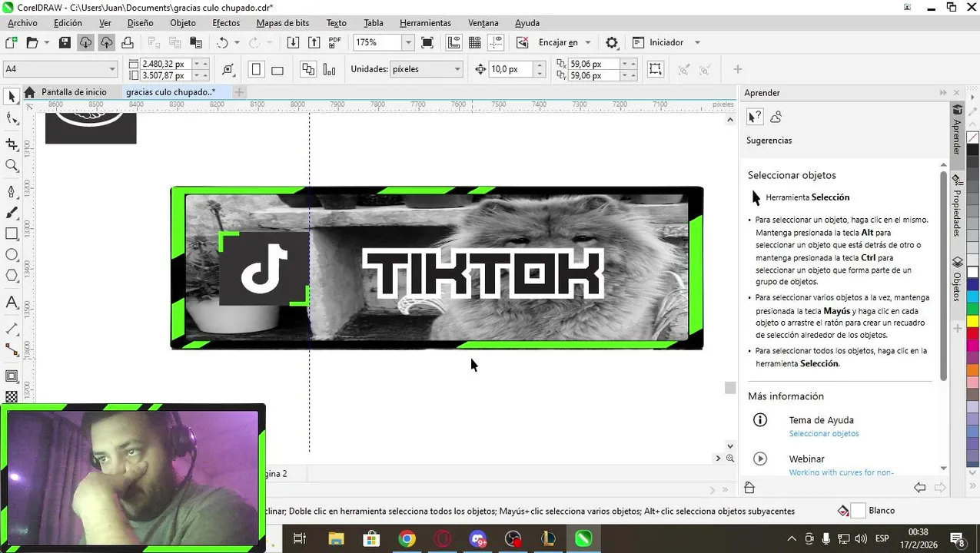Viewport: 980px width, 553px height.
Task: Select the Pick (Selección) tool
Action: click(x=12, y=97)
